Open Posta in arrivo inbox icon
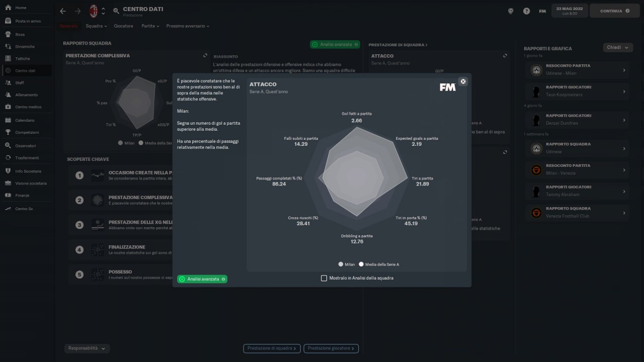 (8, 21)
